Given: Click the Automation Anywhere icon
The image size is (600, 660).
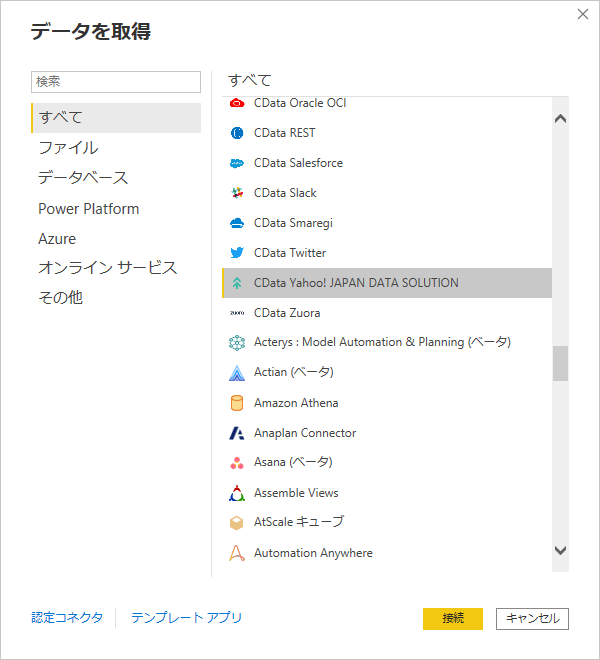Looking at the screenshot, I should click(x=237, y=553).
